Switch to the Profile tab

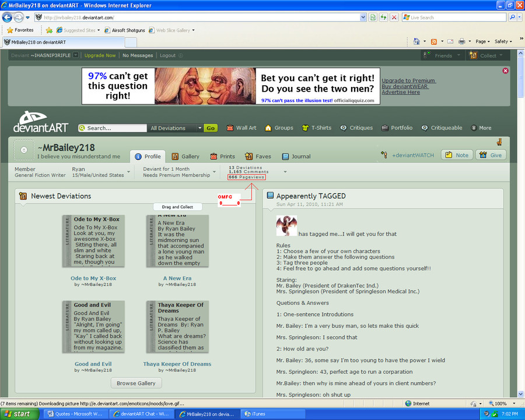pyautogui.click(x=148, y=156)
